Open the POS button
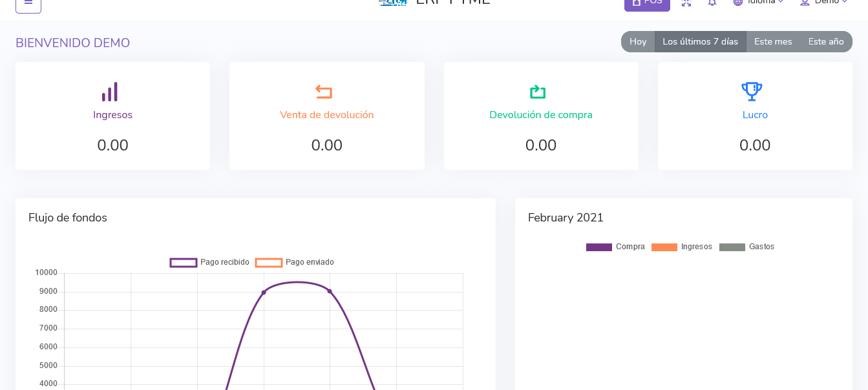 pos(647,3)
